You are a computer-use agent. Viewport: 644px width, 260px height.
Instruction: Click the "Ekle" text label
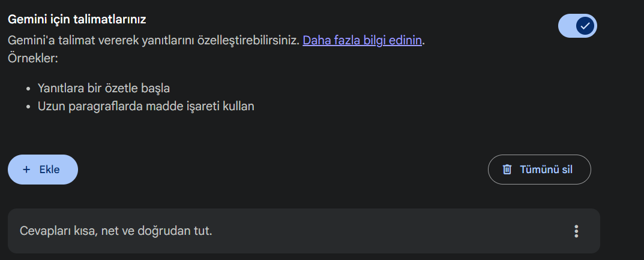(x=49, y=170)
